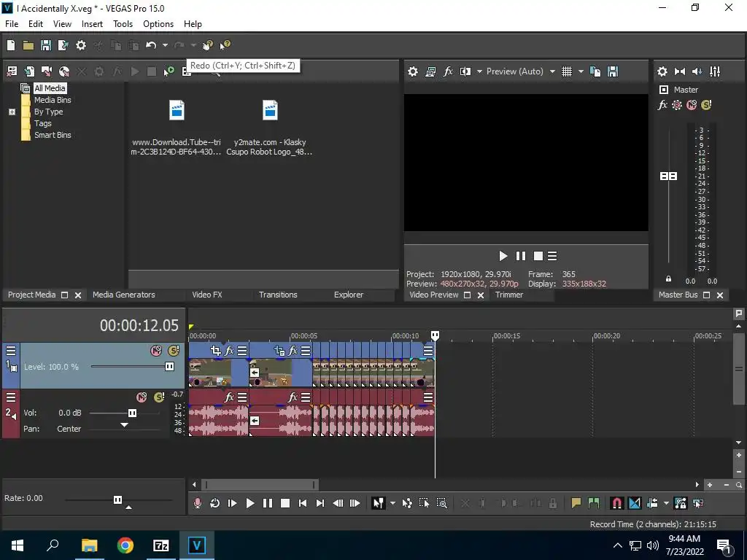Open a project using the folder icon
Image resolution: width=747 pixels, height=560 pixels.
28,45
